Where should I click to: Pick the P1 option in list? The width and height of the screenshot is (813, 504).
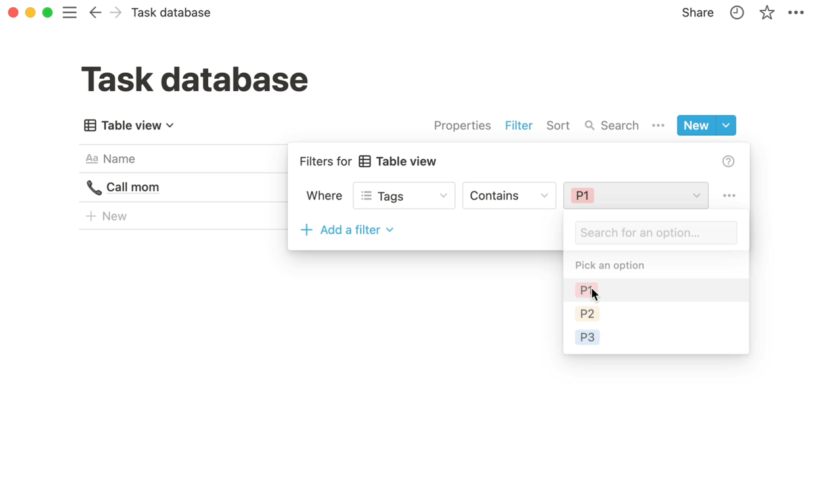pyautogui.click(x=586, y=290)
